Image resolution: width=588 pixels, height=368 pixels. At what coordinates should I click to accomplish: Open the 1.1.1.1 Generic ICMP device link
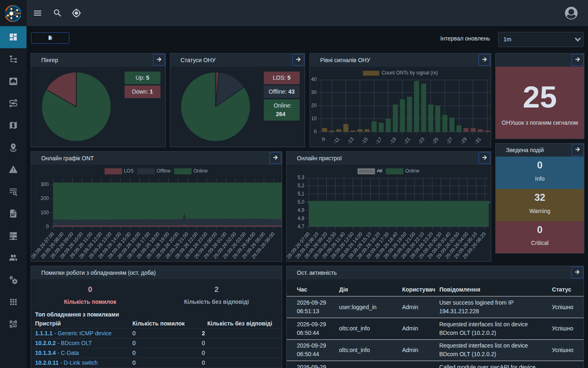tap(73, 333)
